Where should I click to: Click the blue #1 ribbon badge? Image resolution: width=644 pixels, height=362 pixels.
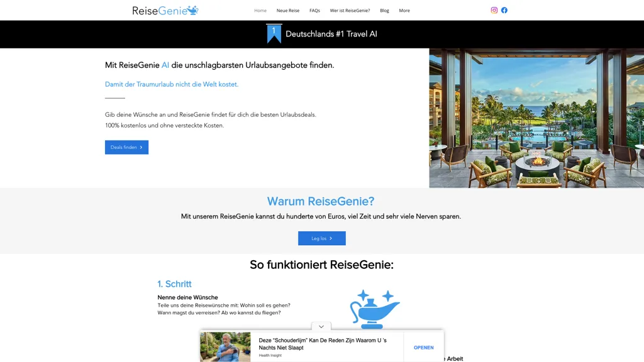tap(274, 34)
